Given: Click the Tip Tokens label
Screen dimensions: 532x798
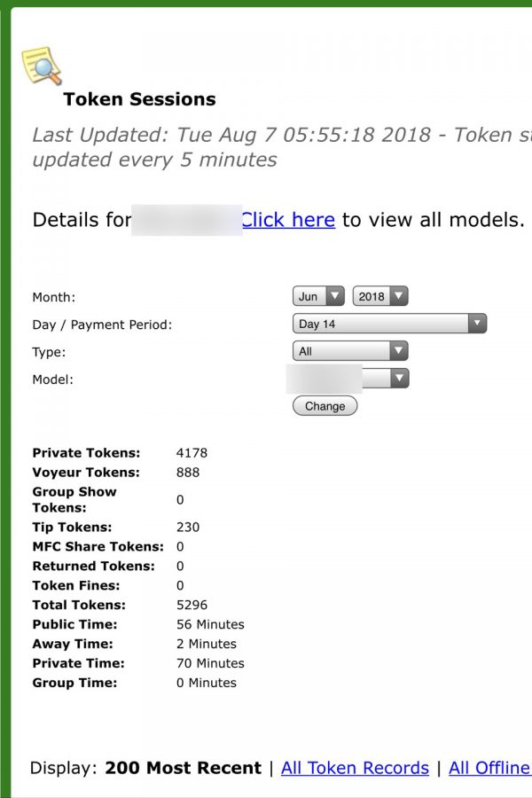Looking at the screenshot, I should point(72,528).
